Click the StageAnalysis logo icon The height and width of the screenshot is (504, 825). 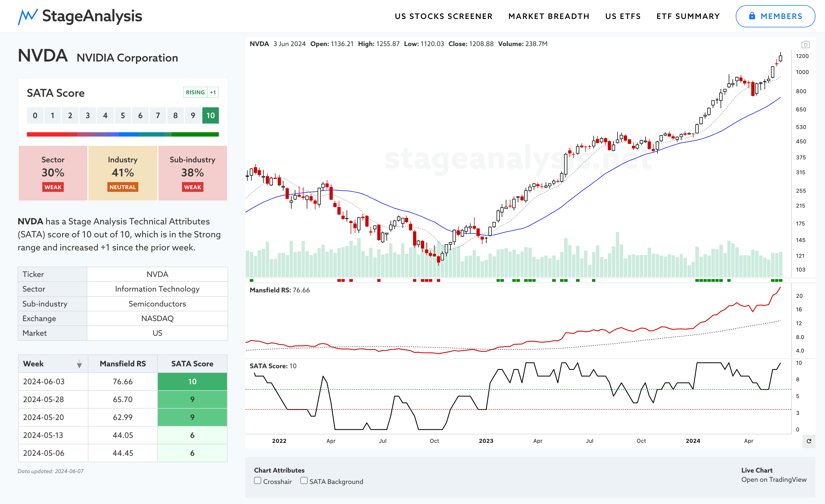(x=28, y=16)
